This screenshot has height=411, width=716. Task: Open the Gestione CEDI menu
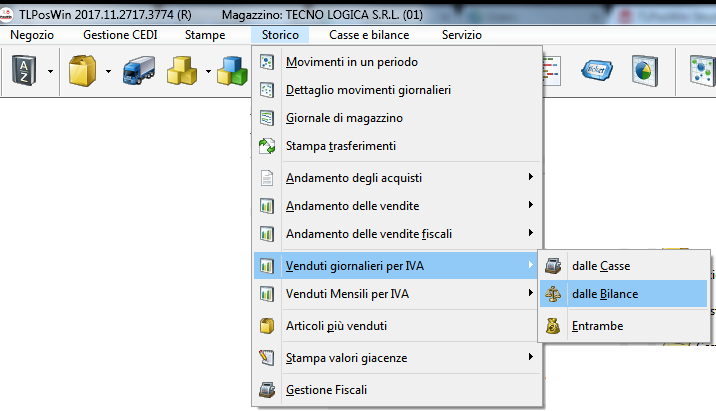coord(119,35)
